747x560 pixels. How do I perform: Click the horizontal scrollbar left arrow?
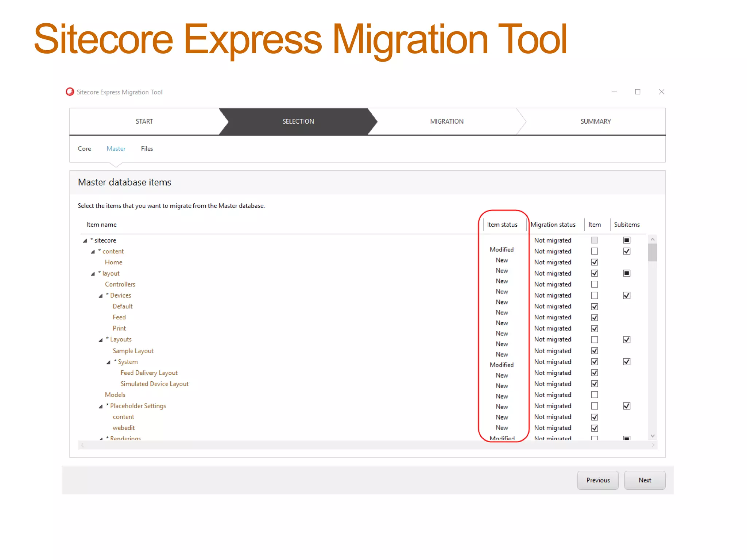[82, 445]
